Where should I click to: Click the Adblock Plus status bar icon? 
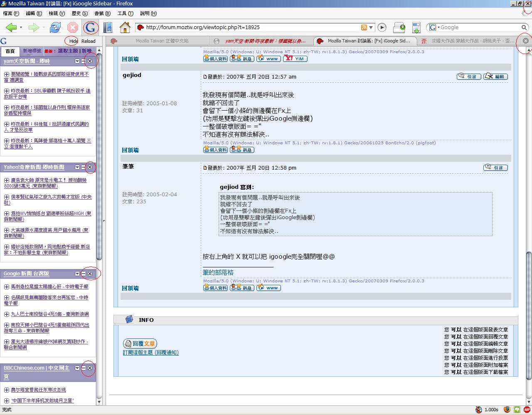(x=527, y=410)
